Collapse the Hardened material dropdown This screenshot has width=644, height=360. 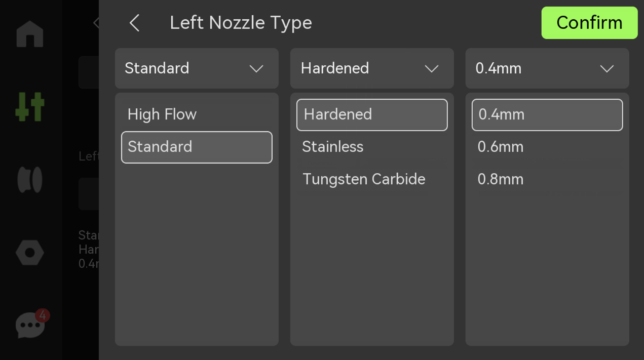coord(372,68)
